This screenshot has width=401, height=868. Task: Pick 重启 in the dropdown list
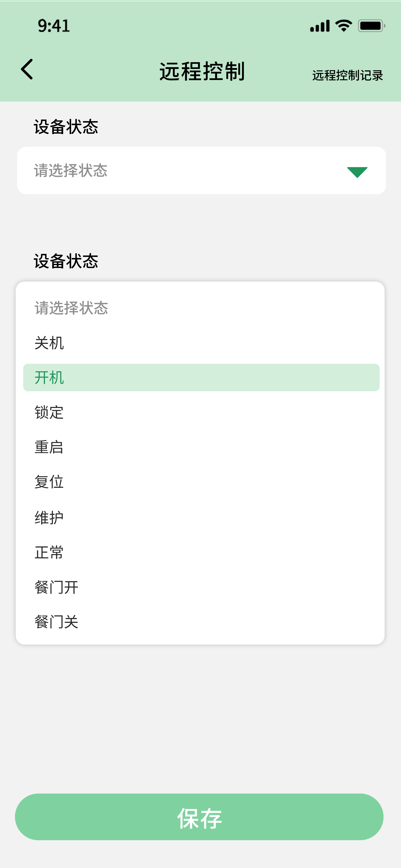point(49,447)
